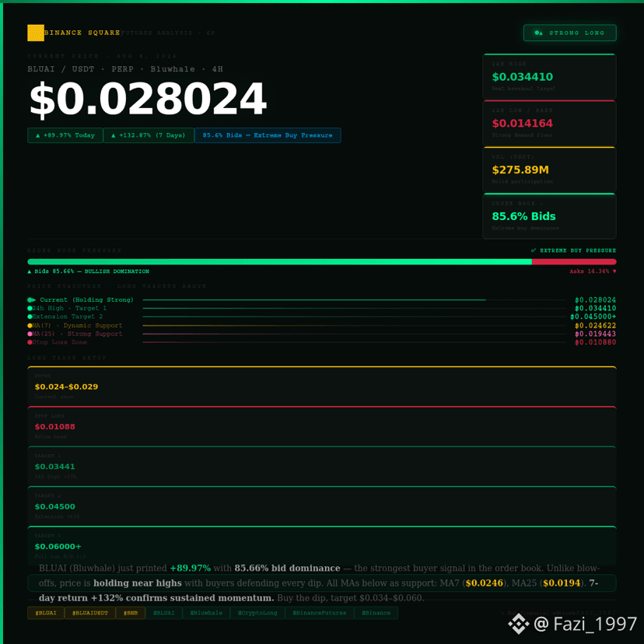
Task: Click the $0.010880 stop loss zone value
Action: pyautogui.click(x=596, y=342)
